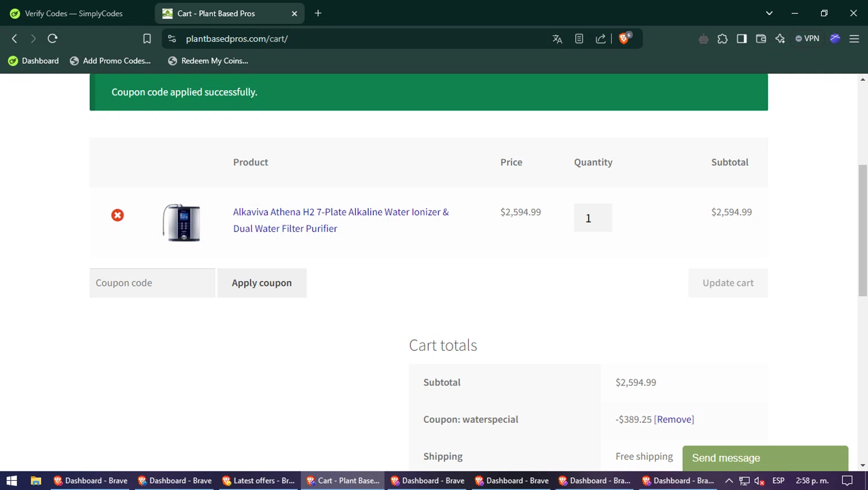Toggle reader mode icon
Viewport: 868px width, 490px height.
pos(579,39)
